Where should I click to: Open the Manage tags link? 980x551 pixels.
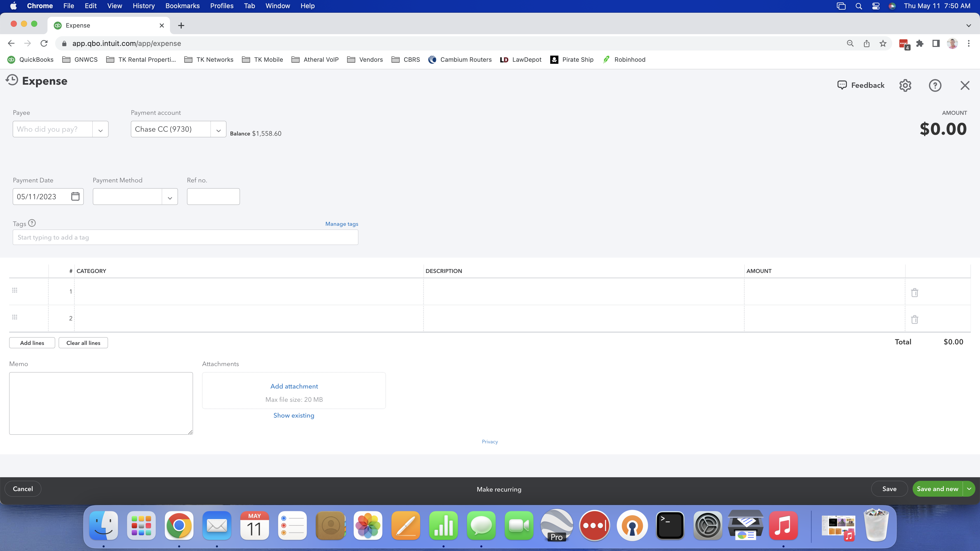(341, 224)
